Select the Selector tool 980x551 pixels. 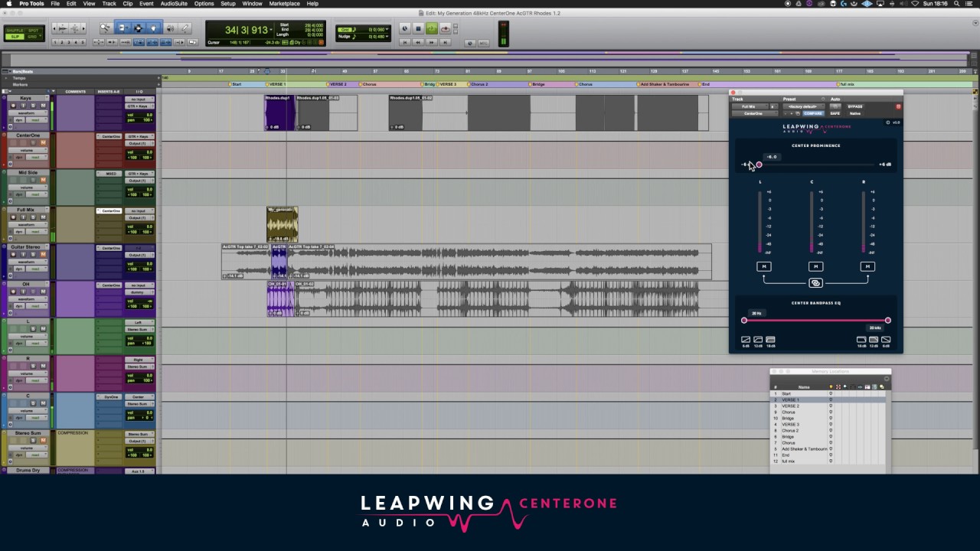click(138, 28)
